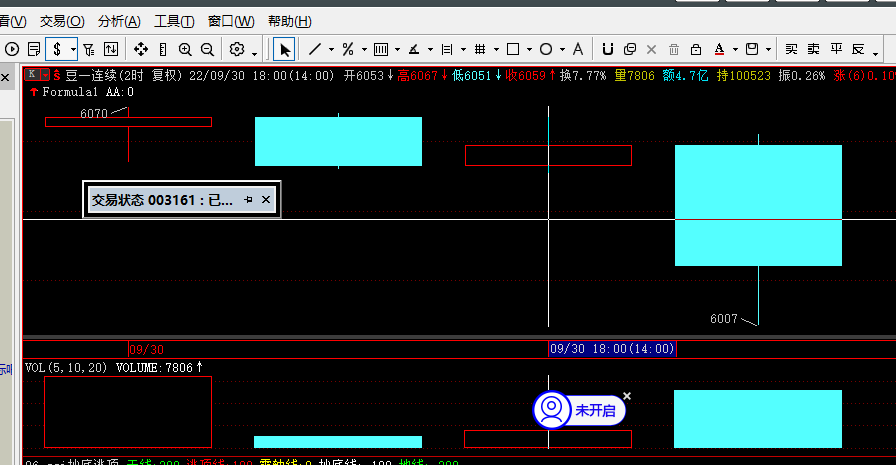Open the notes page icon in toolbar

click(34, 49)
